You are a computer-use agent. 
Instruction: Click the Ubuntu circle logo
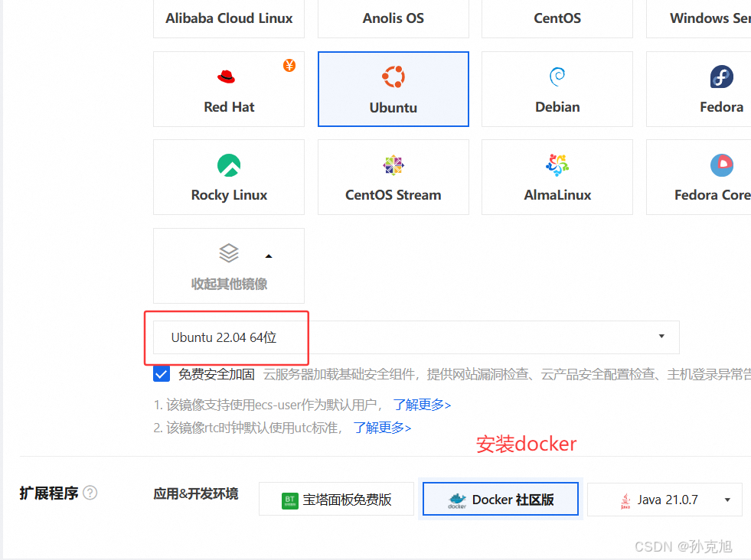(393, 77)
